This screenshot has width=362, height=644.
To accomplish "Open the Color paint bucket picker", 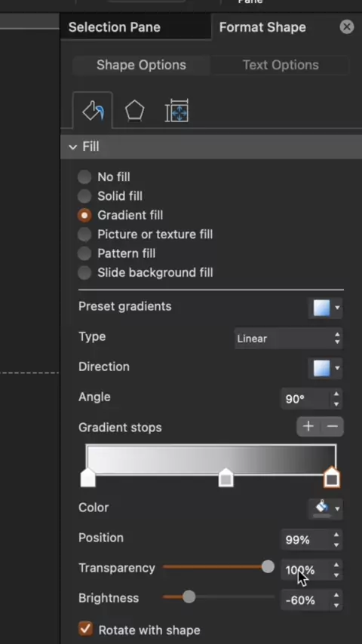I will [325, 508].
